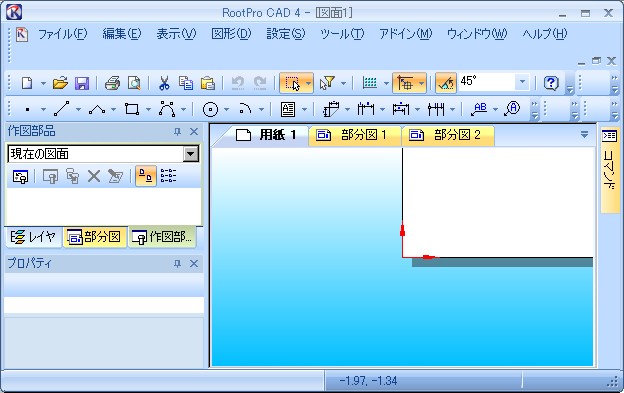
Task: Pin the プロパティ panel
Action: tap(177, 264)
